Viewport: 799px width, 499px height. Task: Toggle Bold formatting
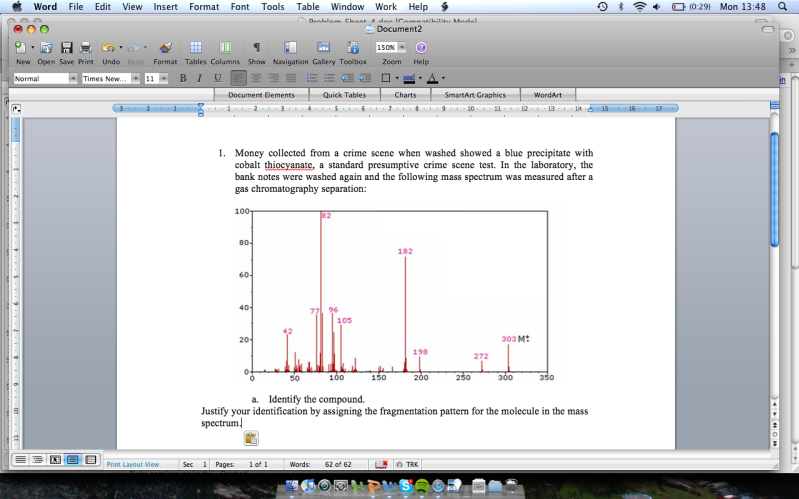[x=183, y=78]
